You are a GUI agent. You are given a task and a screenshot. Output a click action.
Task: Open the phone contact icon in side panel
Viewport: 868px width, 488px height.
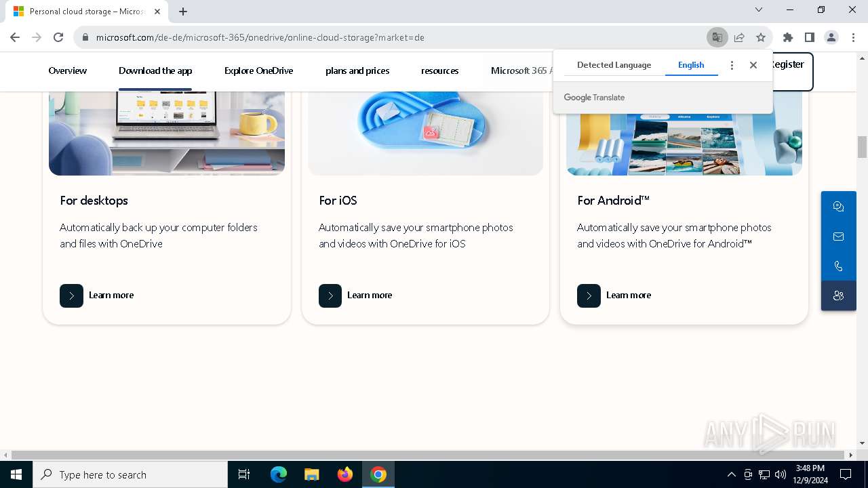pyautogui.click(x=839, y=266)
